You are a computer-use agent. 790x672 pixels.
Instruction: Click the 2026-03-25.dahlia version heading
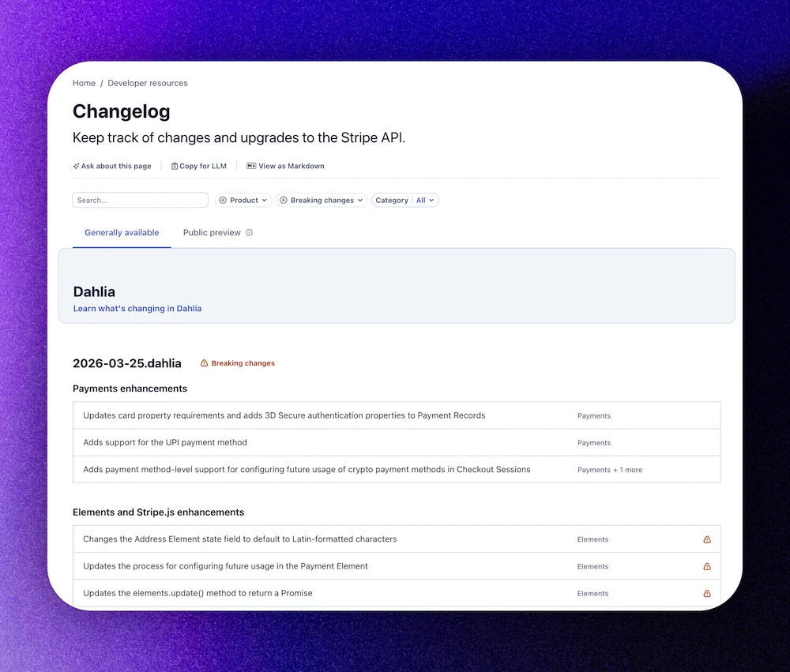127,363
